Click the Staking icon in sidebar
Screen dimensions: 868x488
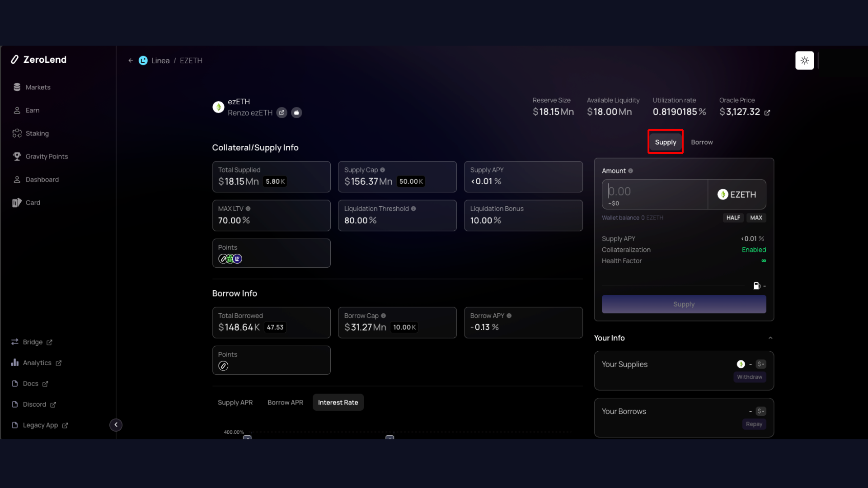17,133
